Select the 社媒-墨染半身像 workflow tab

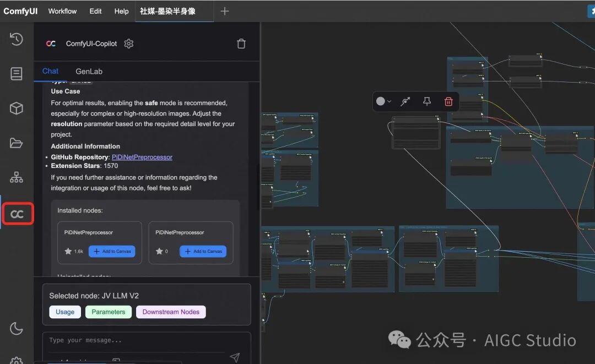(x=167, y=11)
